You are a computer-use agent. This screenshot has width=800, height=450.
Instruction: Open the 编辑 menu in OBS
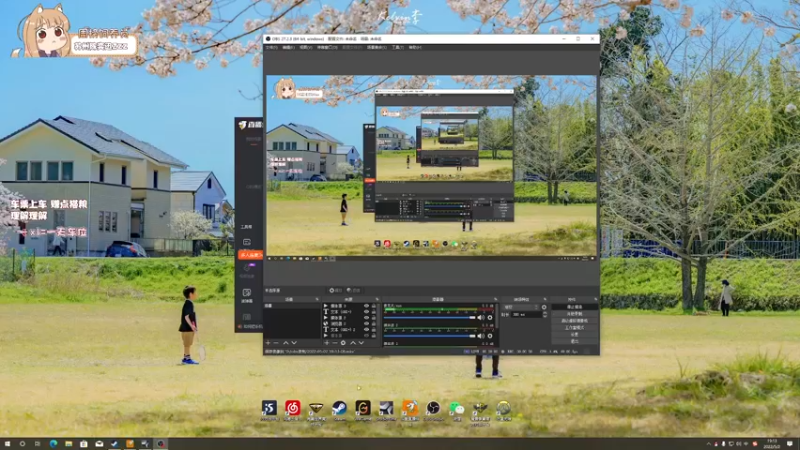(x=289, y=47)
